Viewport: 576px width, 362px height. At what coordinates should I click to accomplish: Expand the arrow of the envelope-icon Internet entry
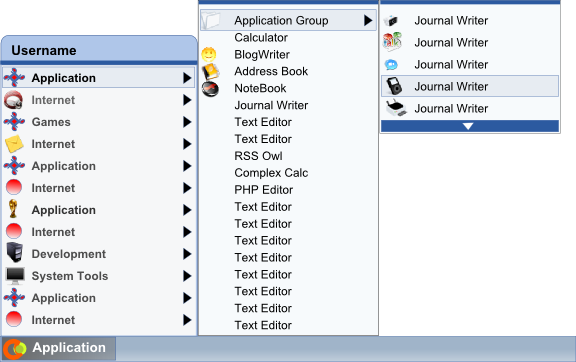[x=187, y=144]
